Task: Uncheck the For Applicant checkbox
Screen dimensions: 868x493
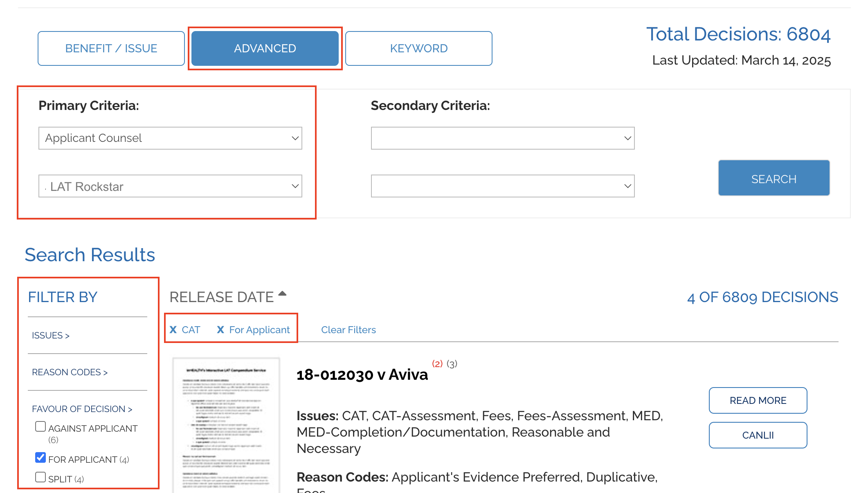Action: pos(40,457)
